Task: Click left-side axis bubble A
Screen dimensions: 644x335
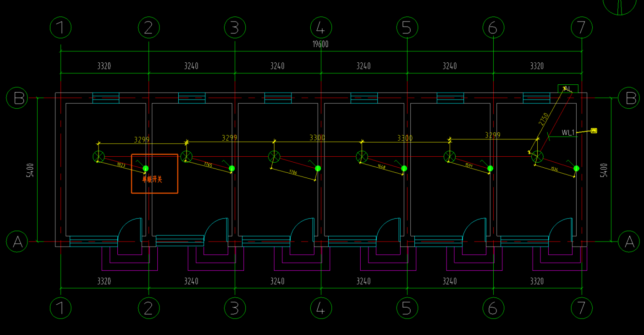Action: [17, 241]
